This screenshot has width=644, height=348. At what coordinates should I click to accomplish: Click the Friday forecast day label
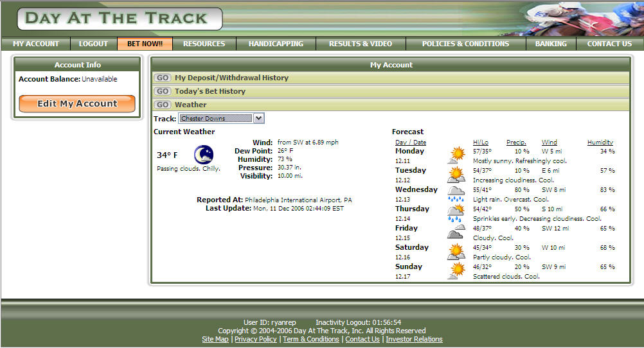[406, 228]
